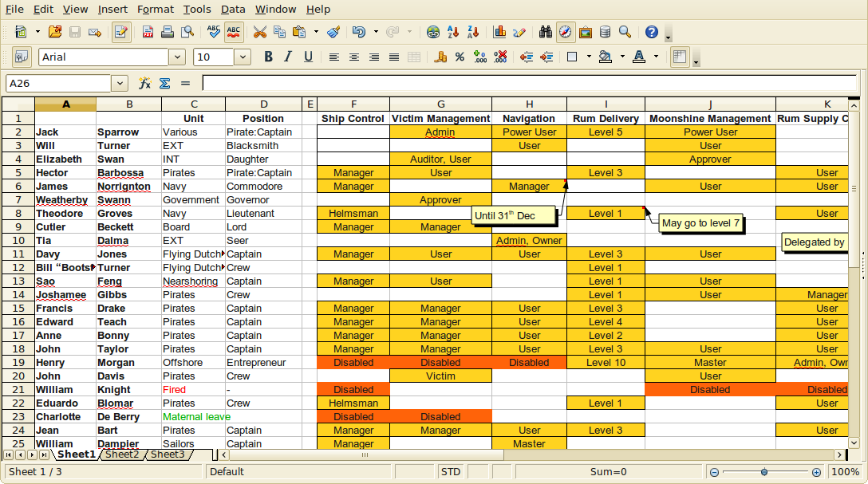868x484 pixels.
Task: Open the Function Wizard icon
Action: tap(145, 83)
